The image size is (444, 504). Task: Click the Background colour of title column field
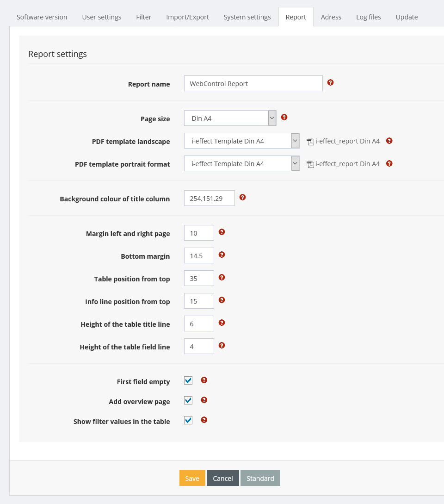[209, 199]
